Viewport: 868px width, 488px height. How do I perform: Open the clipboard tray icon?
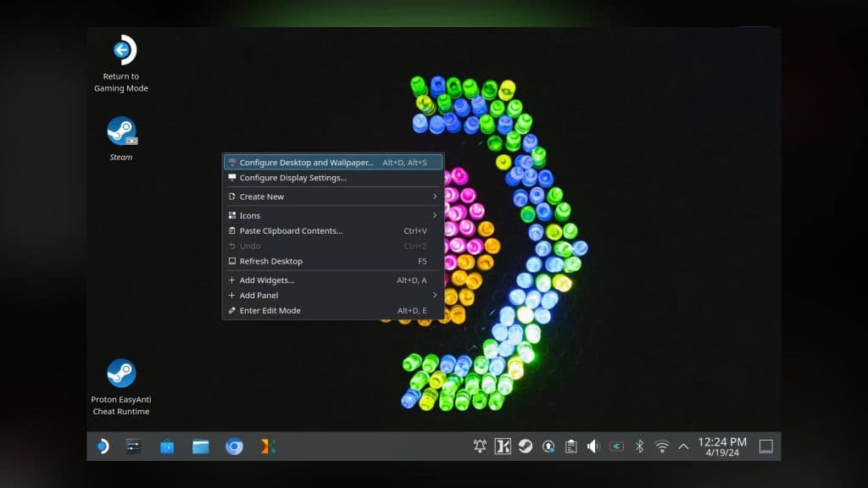571,446
